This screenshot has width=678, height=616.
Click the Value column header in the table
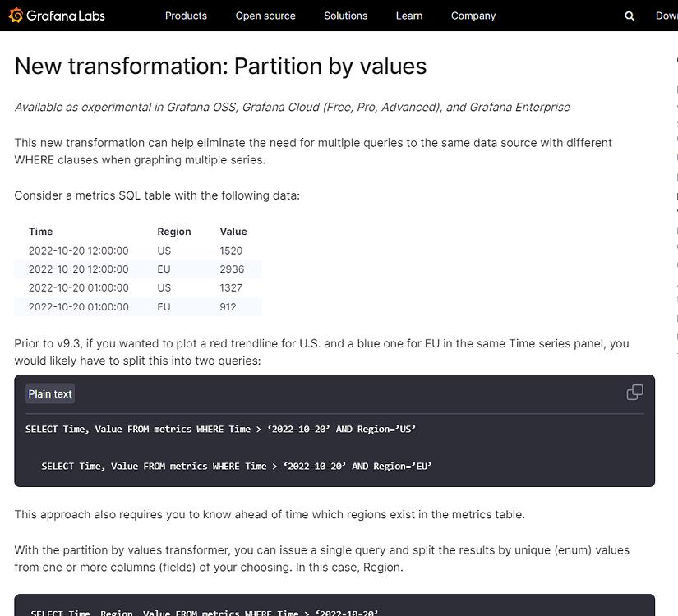point(233,232)
